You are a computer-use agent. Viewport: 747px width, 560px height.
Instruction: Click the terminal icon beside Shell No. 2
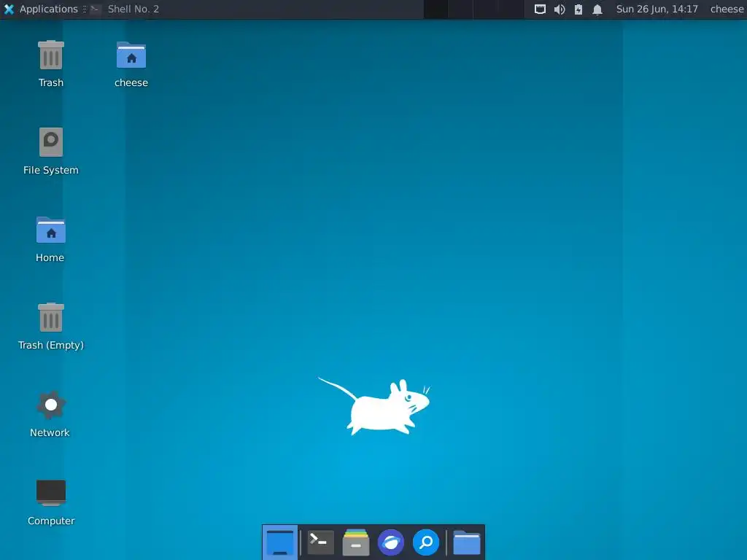96,9
